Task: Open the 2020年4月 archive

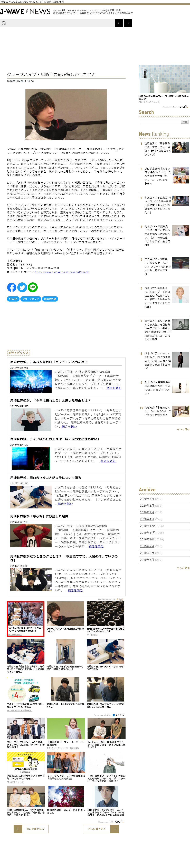Action: pyautogui.click(x=147, y=499)
